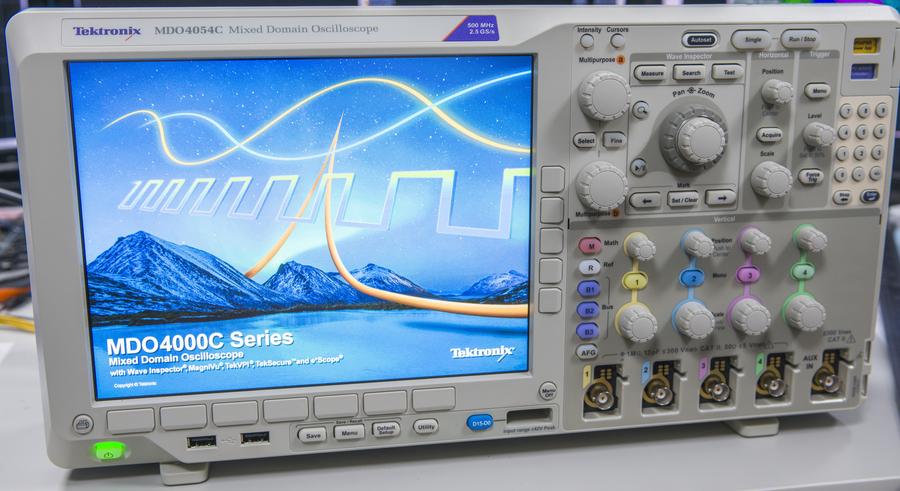The height and width of the screenshot is (491, 900).
Task: Open the Trigger Menu button
Action: click(817, 91)
